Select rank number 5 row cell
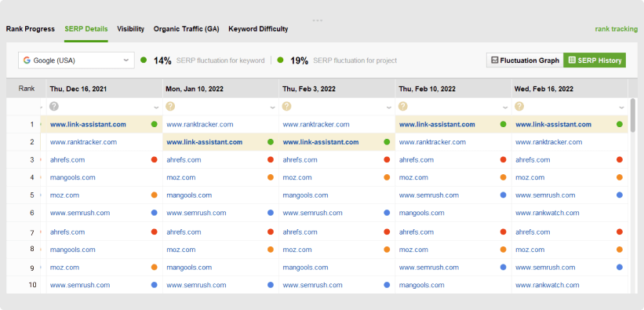Image resolution: width=644 pixels, height=310 pixels. [x=32, y=195]
